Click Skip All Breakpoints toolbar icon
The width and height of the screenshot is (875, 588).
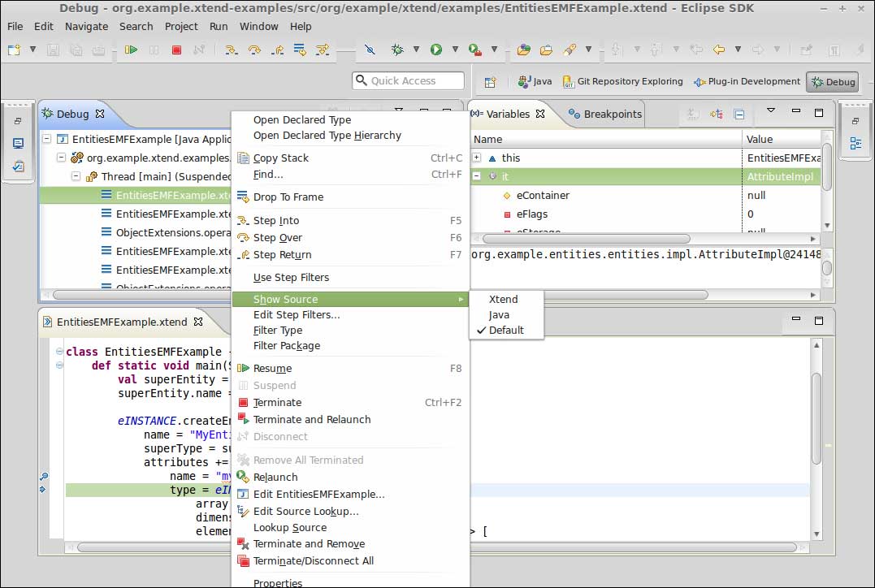[x=370, y=50]
